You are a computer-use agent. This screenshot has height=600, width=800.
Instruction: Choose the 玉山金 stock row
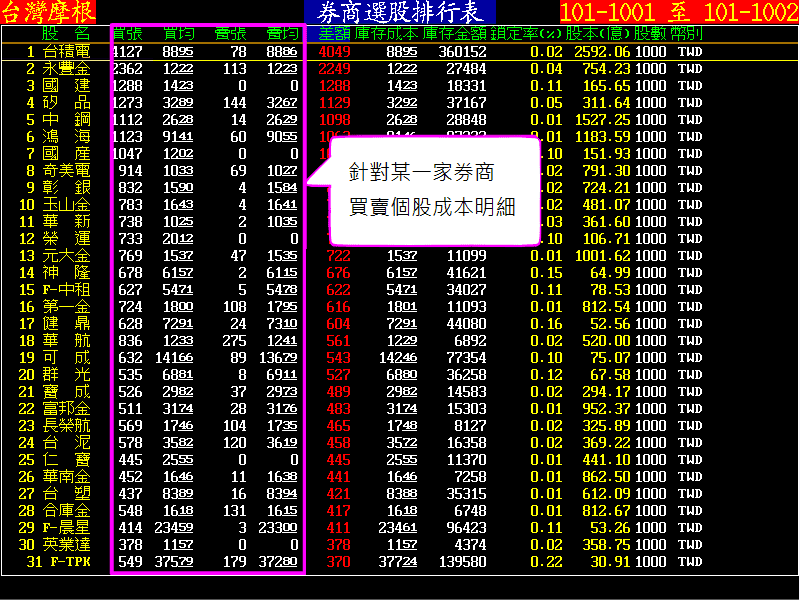click(68, 204)
